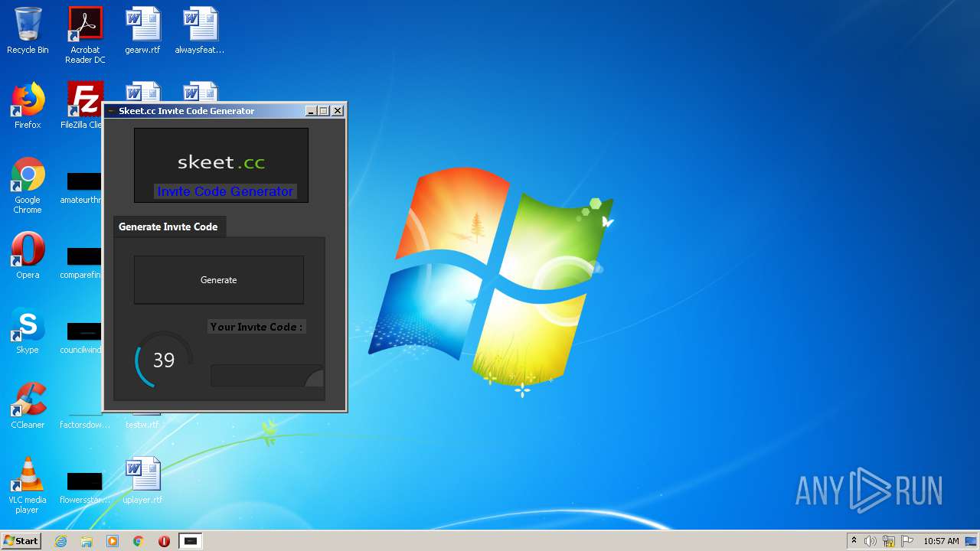Image resolution: width=980 pixels, height=551 pixels.
Task: Select the gearw.rtf document icon
Action: (142, 31)
